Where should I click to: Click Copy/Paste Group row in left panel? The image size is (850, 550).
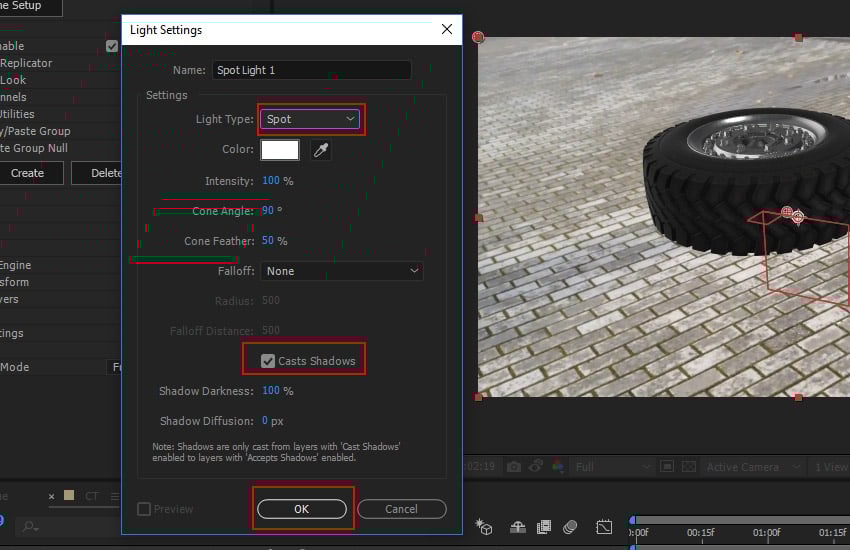[35, 131]
